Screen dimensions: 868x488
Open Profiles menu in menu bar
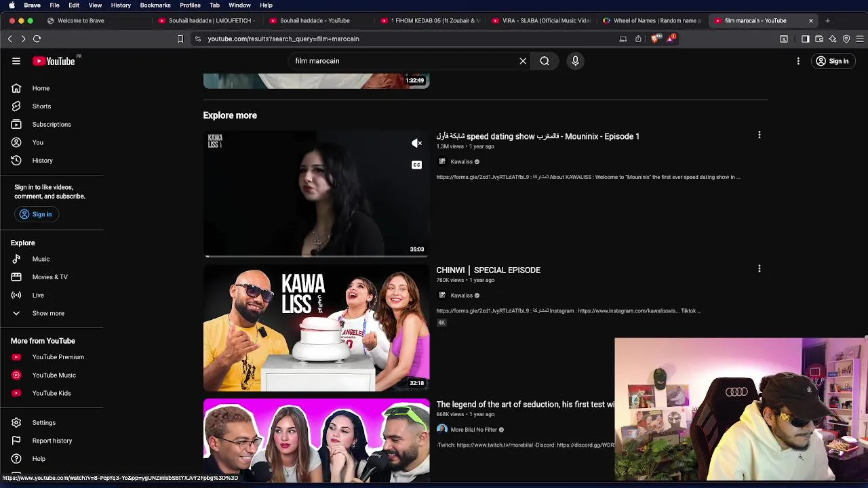(x=190, y=5)
